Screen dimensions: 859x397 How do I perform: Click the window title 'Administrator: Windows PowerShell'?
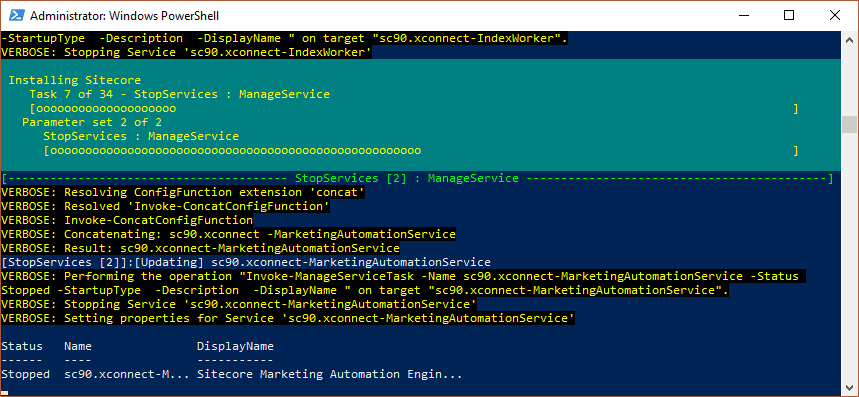click(x=124, y=16)
